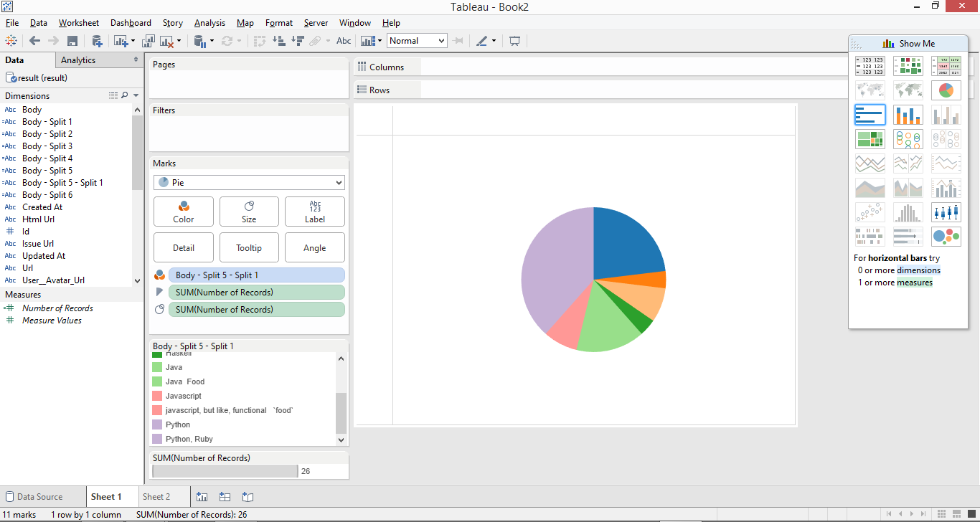Toggle Show Mark Labels Abc icon

click(x=344, y=41)
